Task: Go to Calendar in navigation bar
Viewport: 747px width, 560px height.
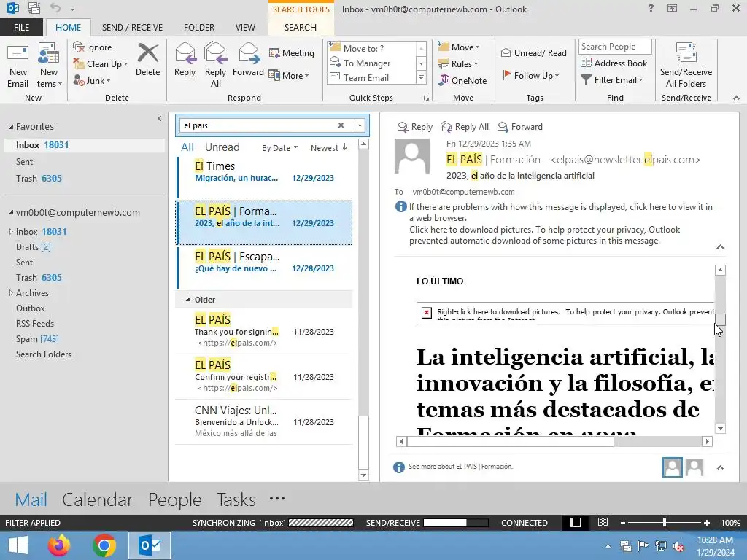Action: pyautogui.click(x=97, y=499)
